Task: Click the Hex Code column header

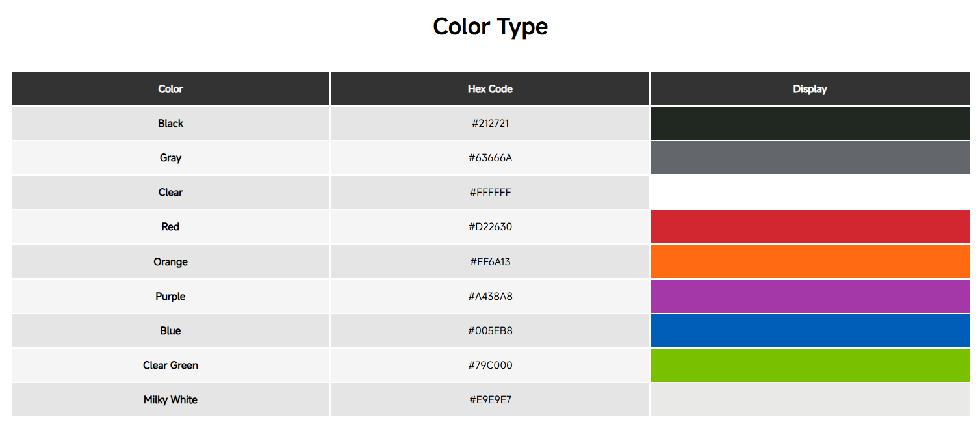Action: coord(490,88)
